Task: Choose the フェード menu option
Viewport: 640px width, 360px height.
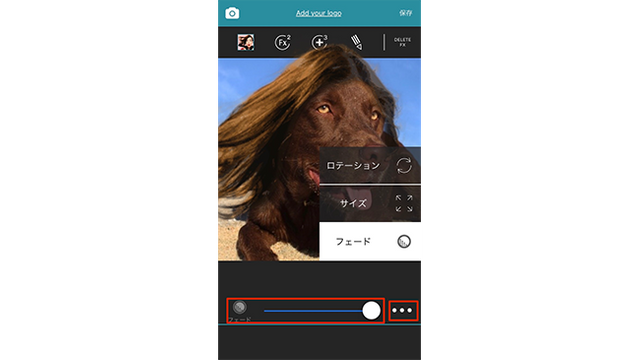Action: pyautogui.click(x=370, y=242)
